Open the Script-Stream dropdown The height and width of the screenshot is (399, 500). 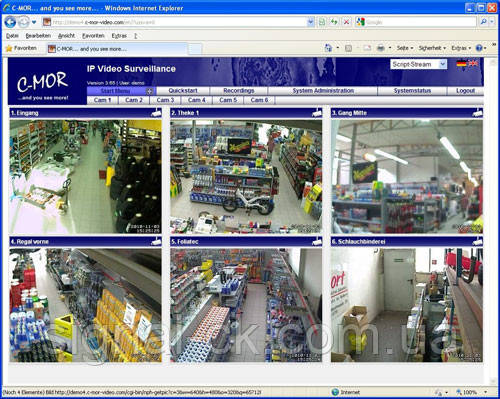(x=418, y=64)
